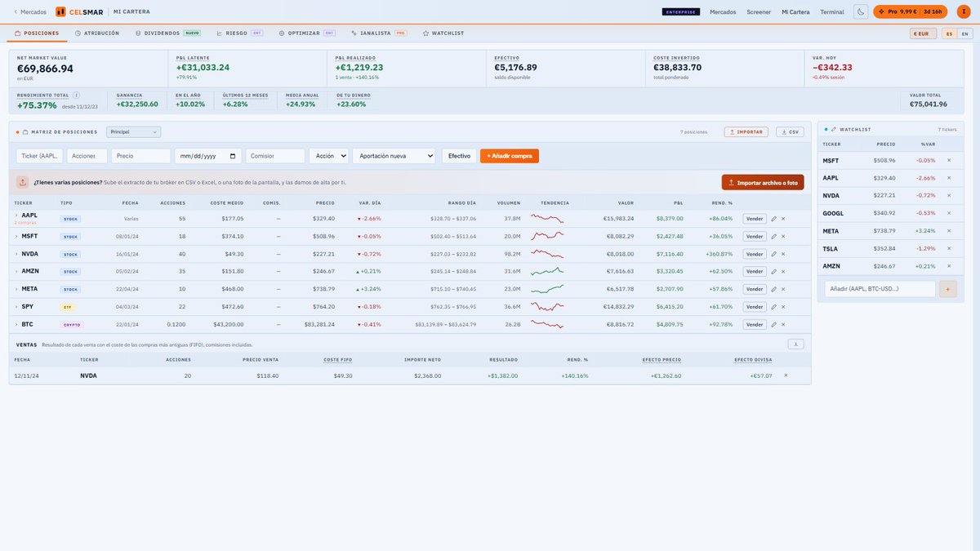Remove TSLA from the watchlist
Image resolution: width=980 pixels, height=551 pixels.
click(x=949, y=248)
